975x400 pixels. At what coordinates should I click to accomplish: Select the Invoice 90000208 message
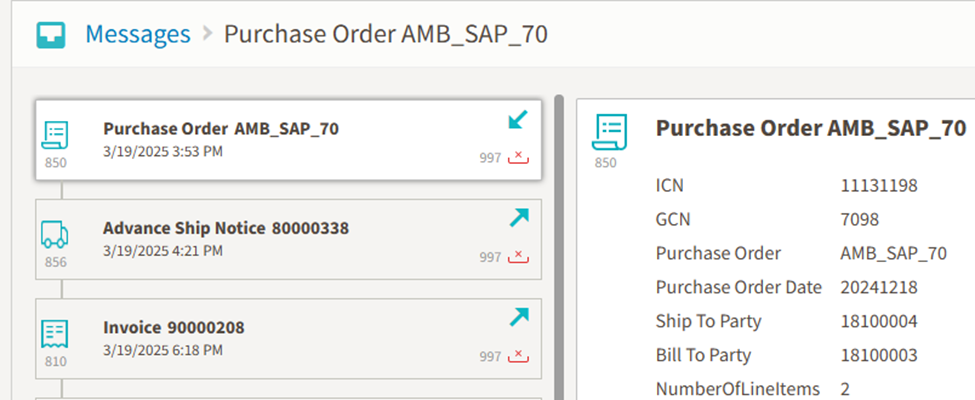coord(289,338)
